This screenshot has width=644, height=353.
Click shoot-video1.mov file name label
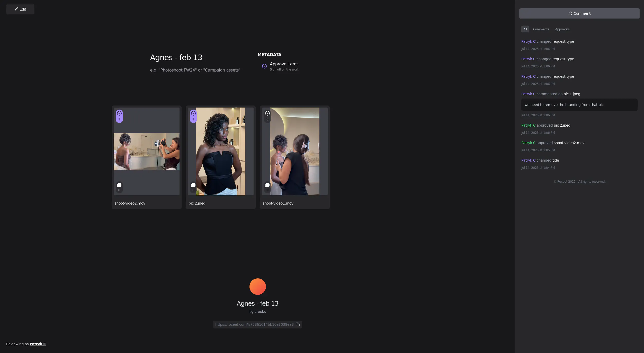tap(278, 203)
